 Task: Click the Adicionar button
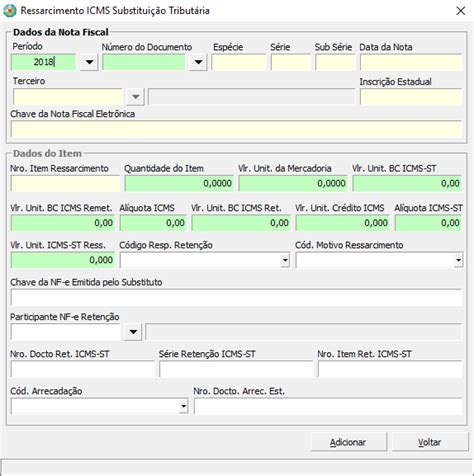348,442
